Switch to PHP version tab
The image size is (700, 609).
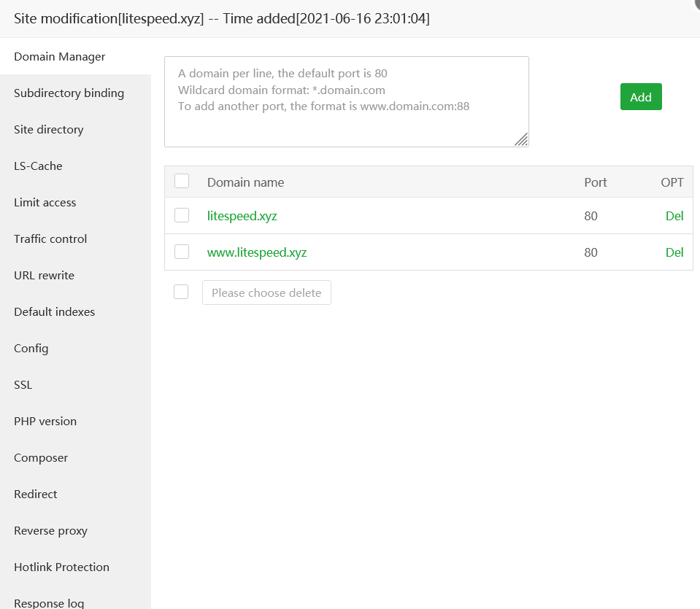(x=45, y=422)
